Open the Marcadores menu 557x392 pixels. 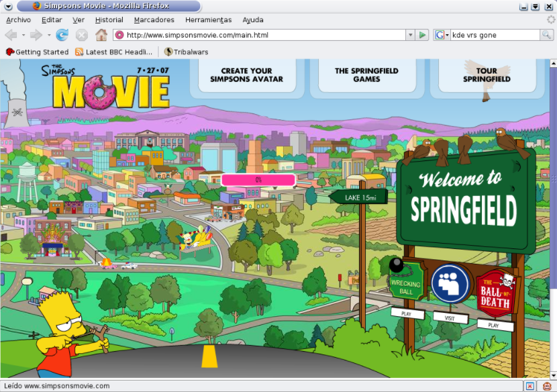(x=154, y=20)
